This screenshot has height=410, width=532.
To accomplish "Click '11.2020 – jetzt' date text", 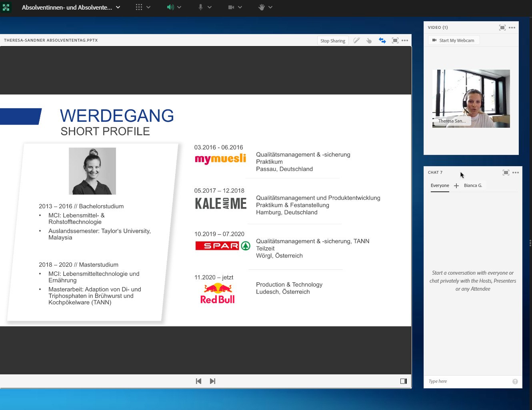I will [214, 277].
